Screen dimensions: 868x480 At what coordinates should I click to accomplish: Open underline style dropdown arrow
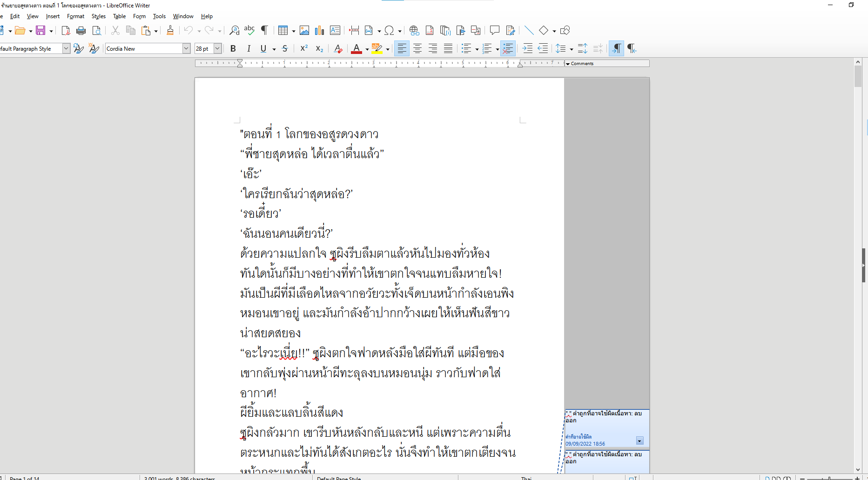coord(274,49)
